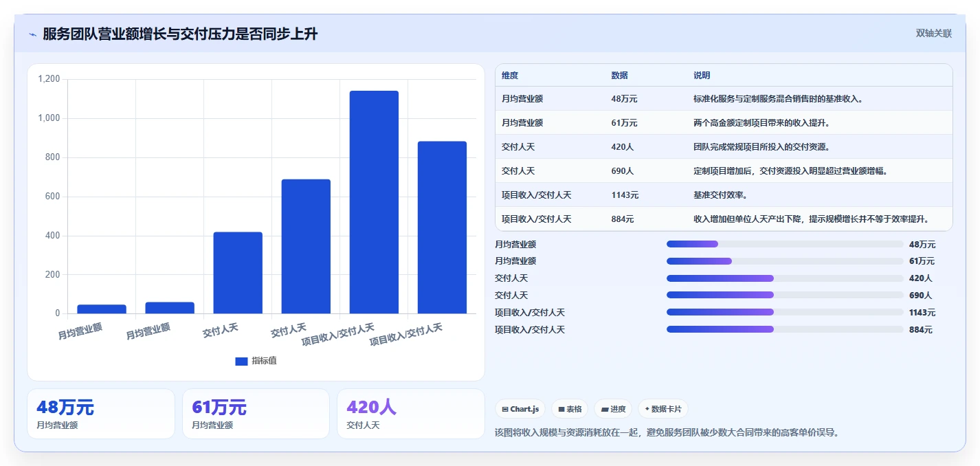The image size is (980, 466).
Task: Click the 884元 cell in the table
Action: pos(622,219)
